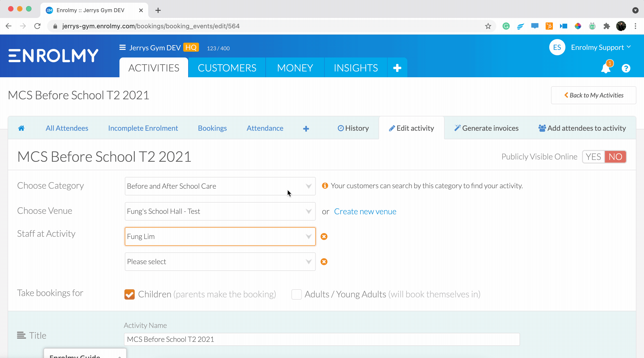
Task: View site info via the lock icon
Action: coord(55,26)
